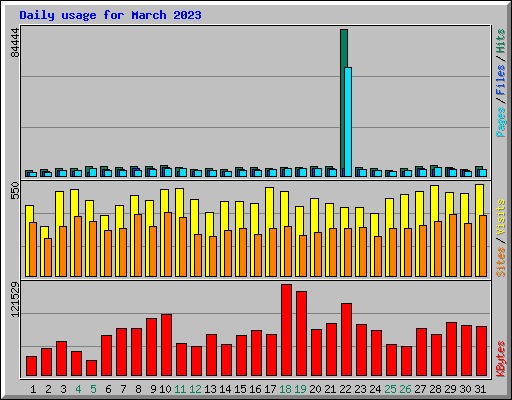This screenshot has width=512, height=400.
Task: Click the red KBytes bar for day 14
Action: (x=226, y=360)
